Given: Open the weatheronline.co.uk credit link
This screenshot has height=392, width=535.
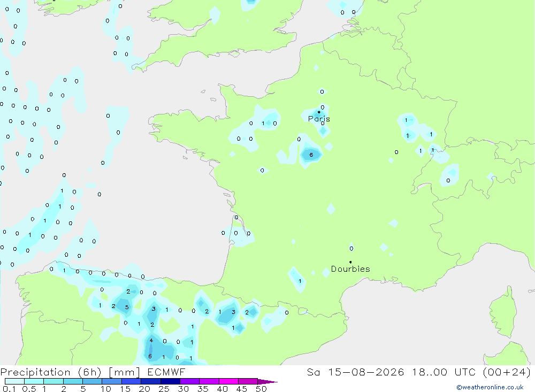Looking at the screenshot, I should 490,387.
